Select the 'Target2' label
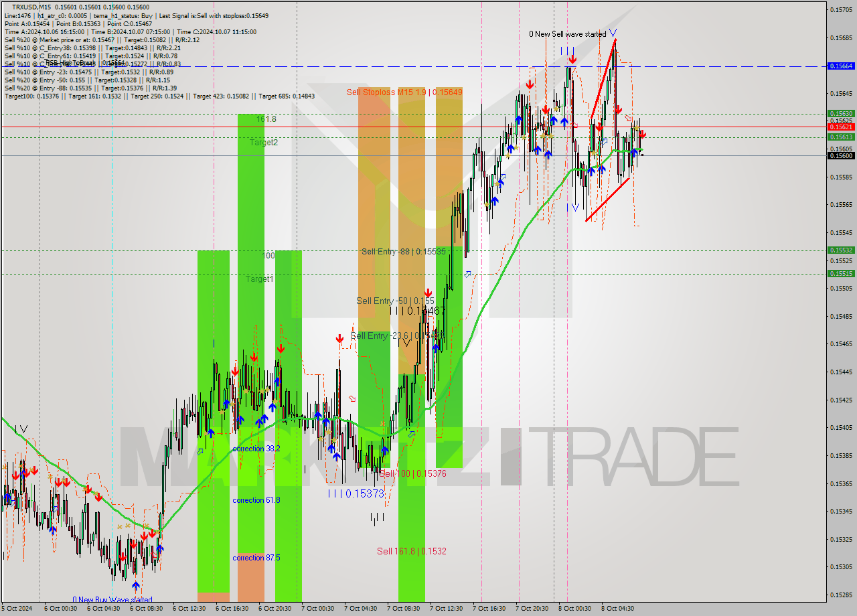Viewport: 857px width, 616px height. click(264, 143)
